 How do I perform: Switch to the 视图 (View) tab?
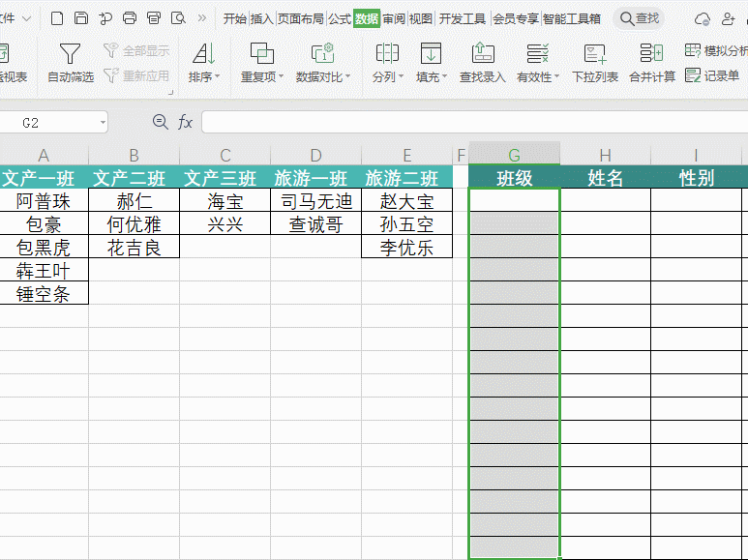coord(421,18)
